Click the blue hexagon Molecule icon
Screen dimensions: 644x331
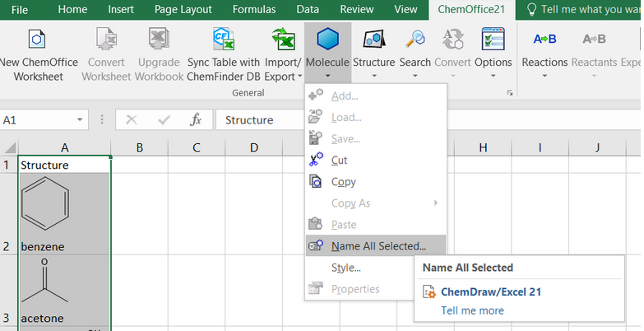[x=327, y=39]
